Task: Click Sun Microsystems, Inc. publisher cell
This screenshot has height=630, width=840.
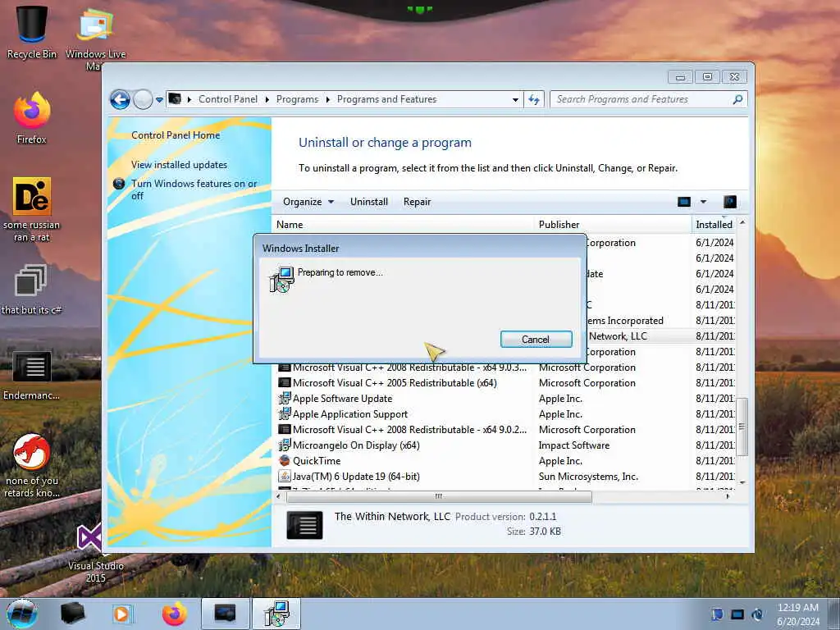Action: (588, 477)
